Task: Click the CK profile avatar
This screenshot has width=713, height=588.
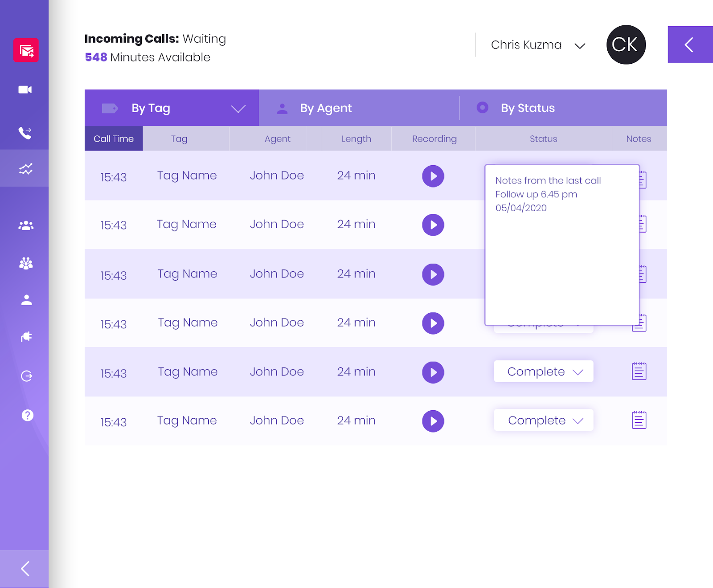Action: 626,45
